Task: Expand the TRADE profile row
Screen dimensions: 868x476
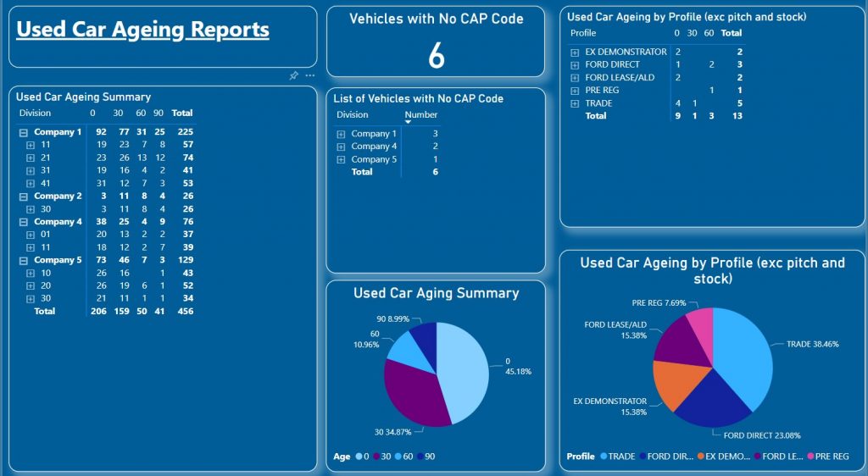Action: (x=575, y=103)
